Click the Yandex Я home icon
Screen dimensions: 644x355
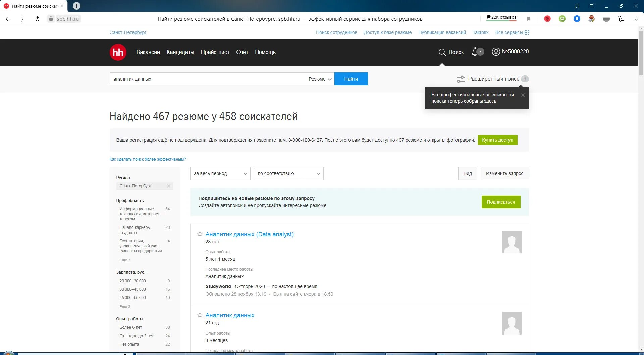pyautogui.click(x=23, y=19)
